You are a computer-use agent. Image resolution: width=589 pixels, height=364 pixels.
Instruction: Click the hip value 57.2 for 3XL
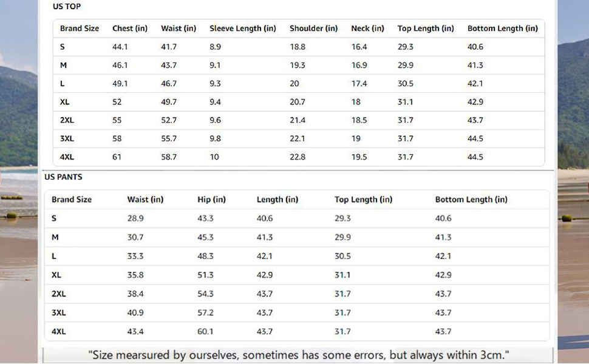[205, 313]
